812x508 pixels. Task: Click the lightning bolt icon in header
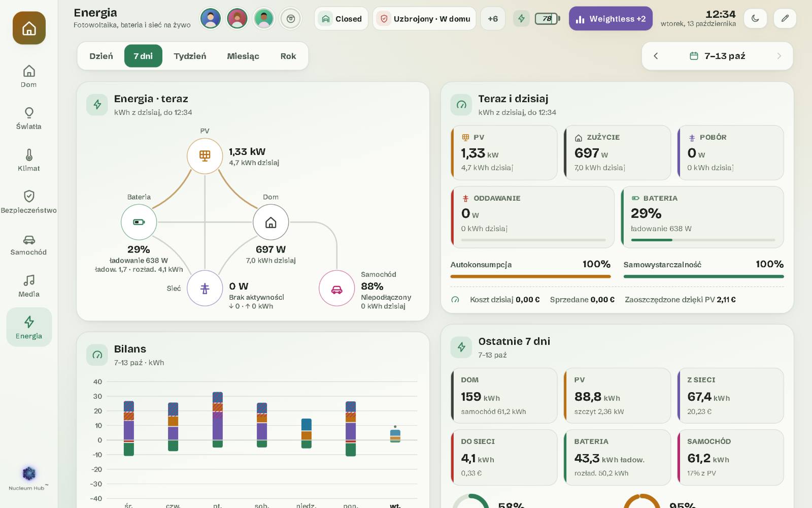(x=521, y=19)
